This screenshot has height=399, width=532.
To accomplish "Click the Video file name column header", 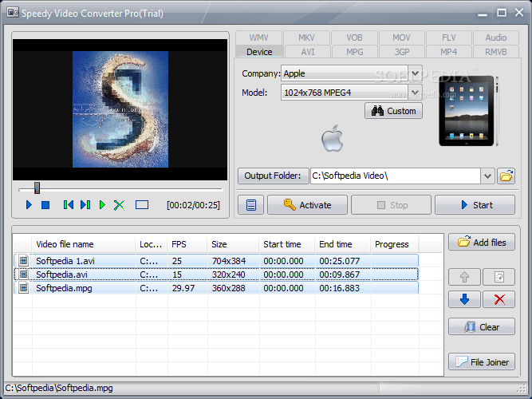I will tap(84, 244).
